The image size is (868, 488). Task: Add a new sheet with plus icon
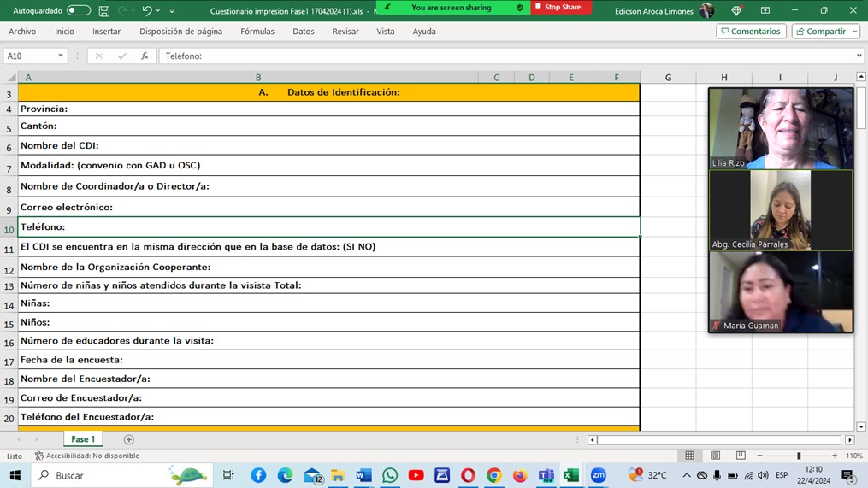coord(129,439)
